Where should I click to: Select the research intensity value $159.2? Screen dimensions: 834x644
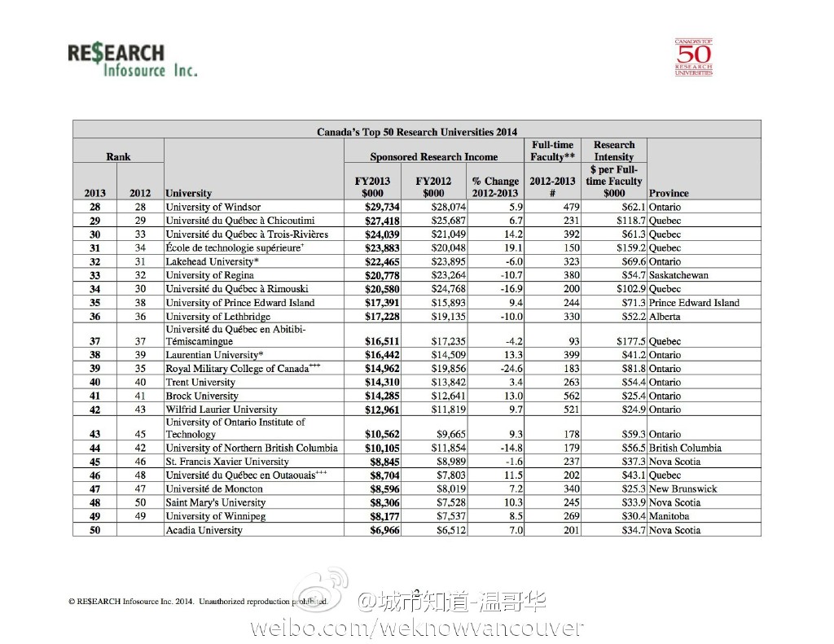point(631,248)
